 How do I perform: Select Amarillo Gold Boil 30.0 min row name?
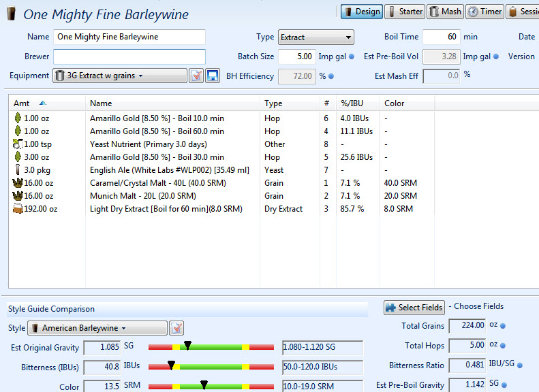click(157, 157)
